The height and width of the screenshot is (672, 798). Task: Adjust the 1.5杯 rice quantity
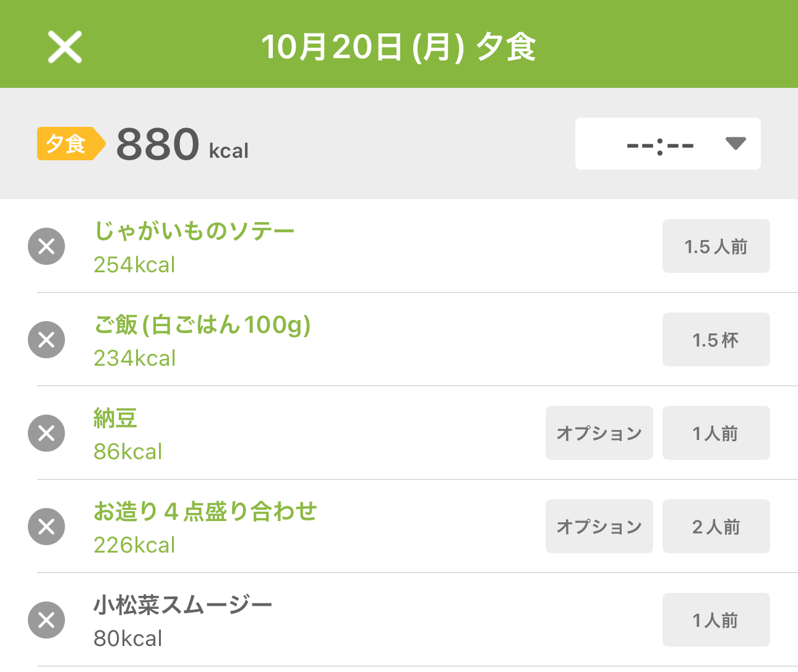click(716, 340)
